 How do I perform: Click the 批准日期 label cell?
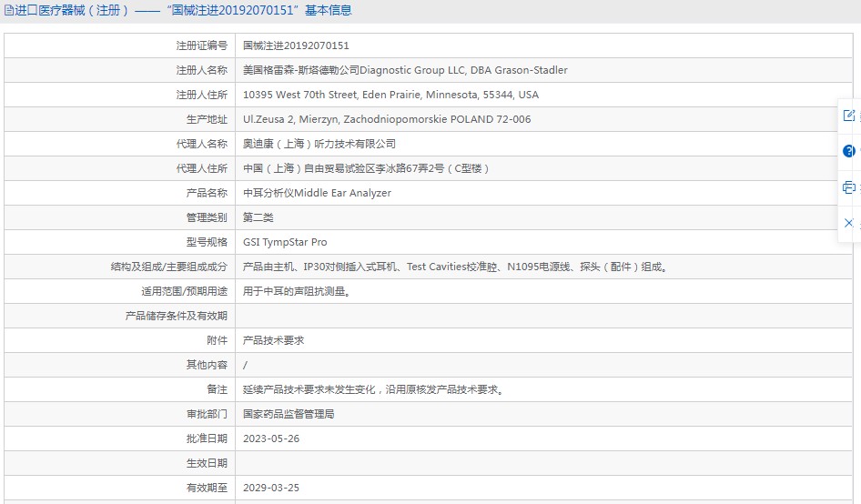[x=120, y=438]
